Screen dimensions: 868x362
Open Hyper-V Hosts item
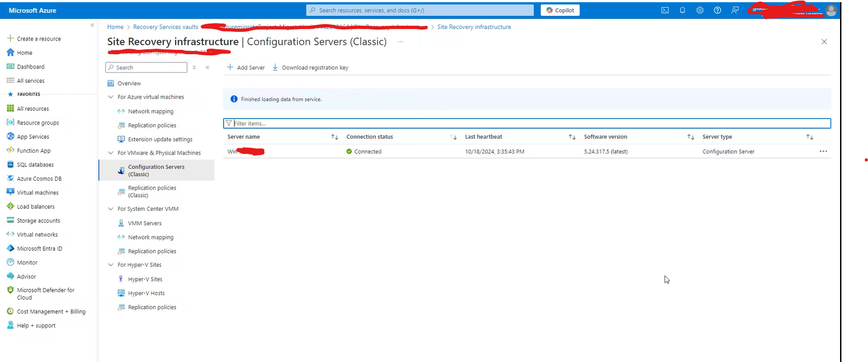(x=141, y=293)
